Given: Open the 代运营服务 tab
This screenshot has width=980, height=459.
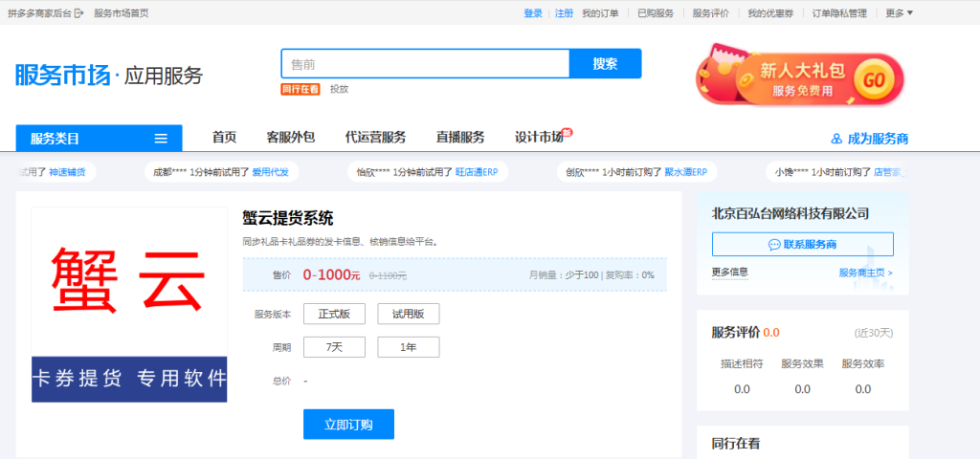Looking at the screenshot, I should (x=375, y=138).
